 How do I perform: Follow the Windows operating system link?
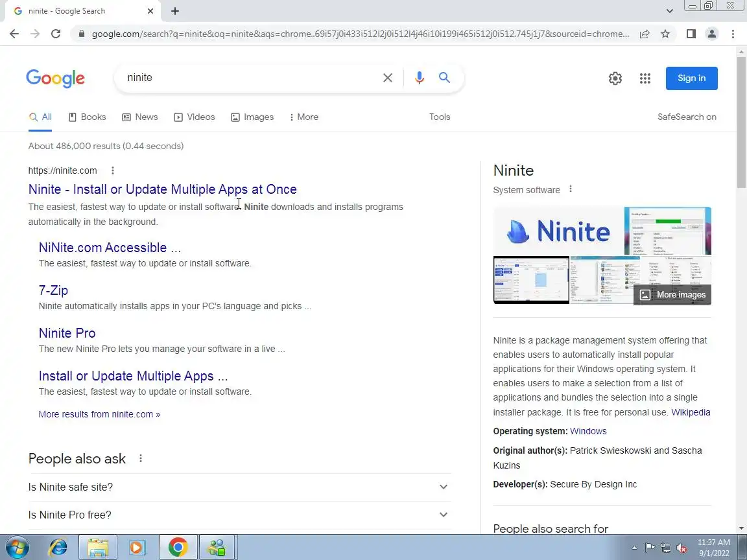point(588,432)
